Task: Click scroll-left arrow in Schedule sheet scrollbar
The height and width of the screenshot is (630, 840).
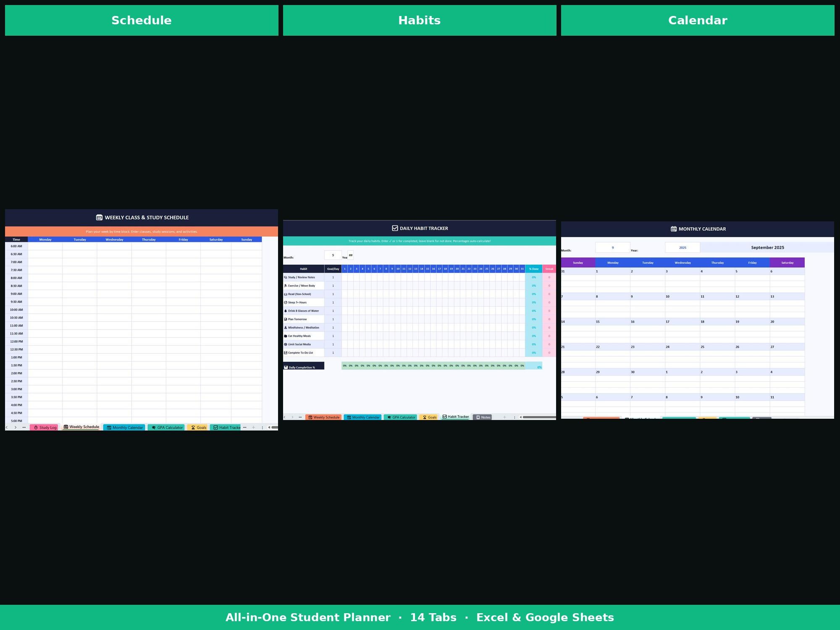Action: (x=269, y=427)
